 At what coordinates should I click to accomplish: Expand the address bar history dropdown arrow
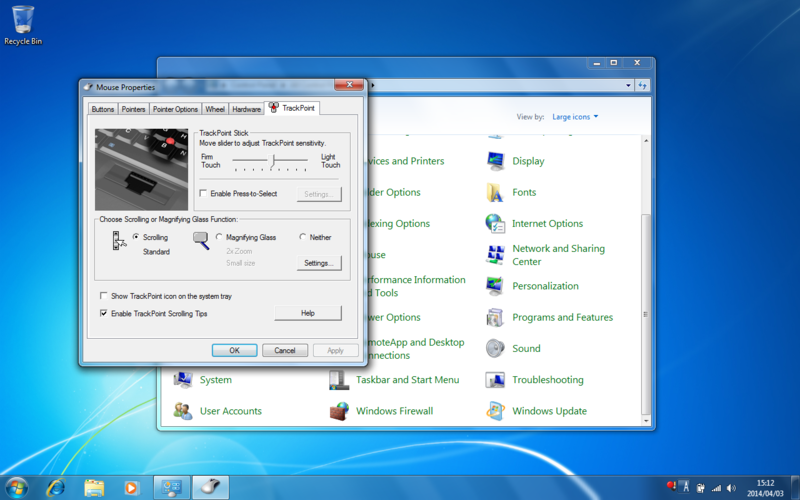pyautogui.click(x=628, y=86)
